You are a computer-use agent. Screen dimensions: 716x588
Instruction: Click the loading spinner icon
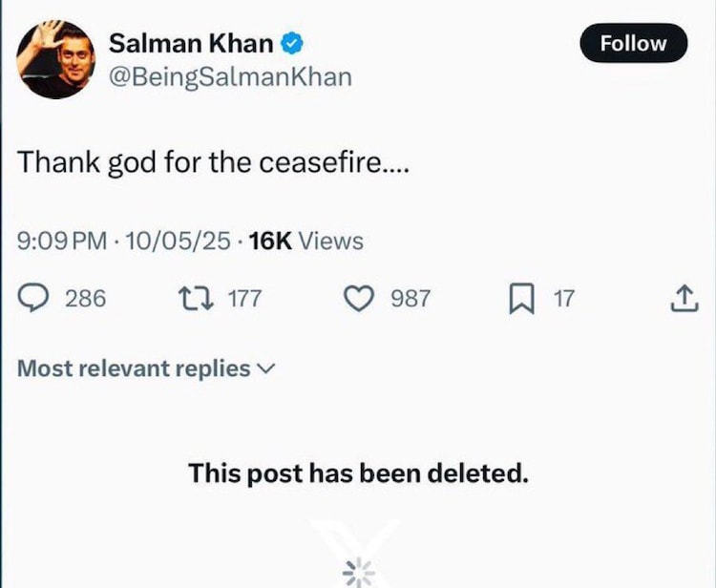[x=359, y=573]
